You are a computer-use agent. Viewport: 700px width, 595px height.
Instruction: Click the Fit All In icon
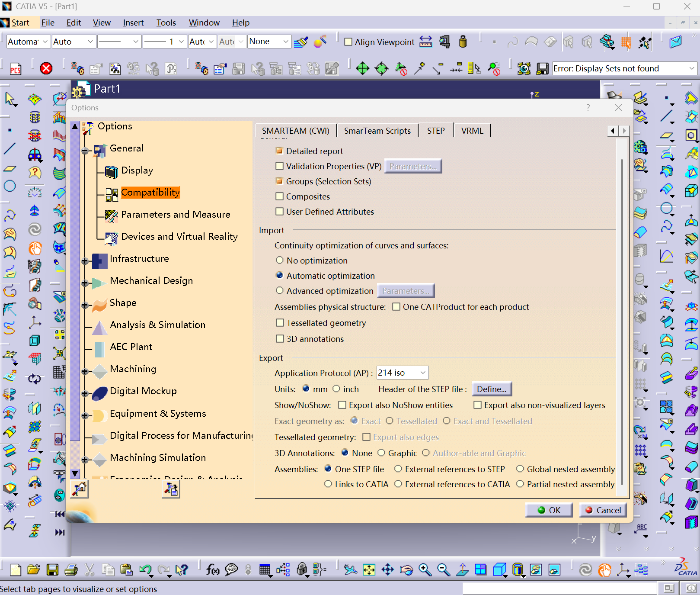369,570
